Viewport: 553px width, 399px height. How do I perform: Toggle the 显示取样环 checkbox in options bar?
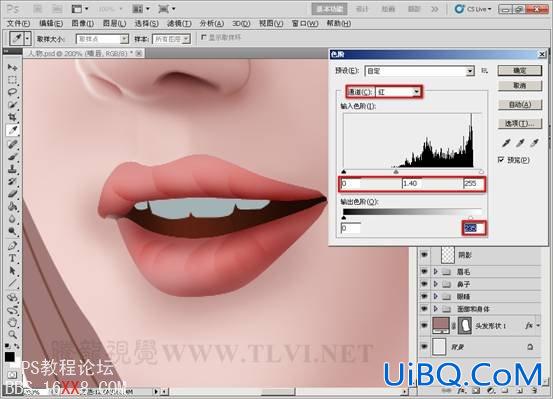point(203,37)
